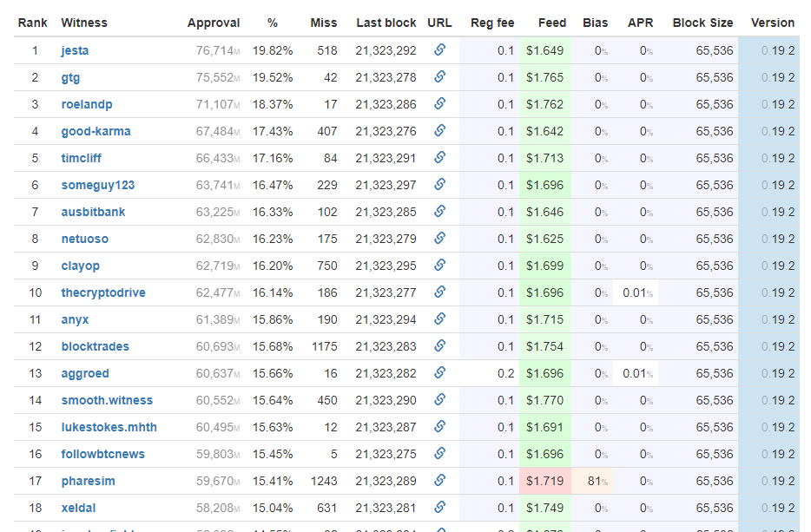Open the someguy123 witness profile
Screen dimensions: 811x532
point(97,185)
